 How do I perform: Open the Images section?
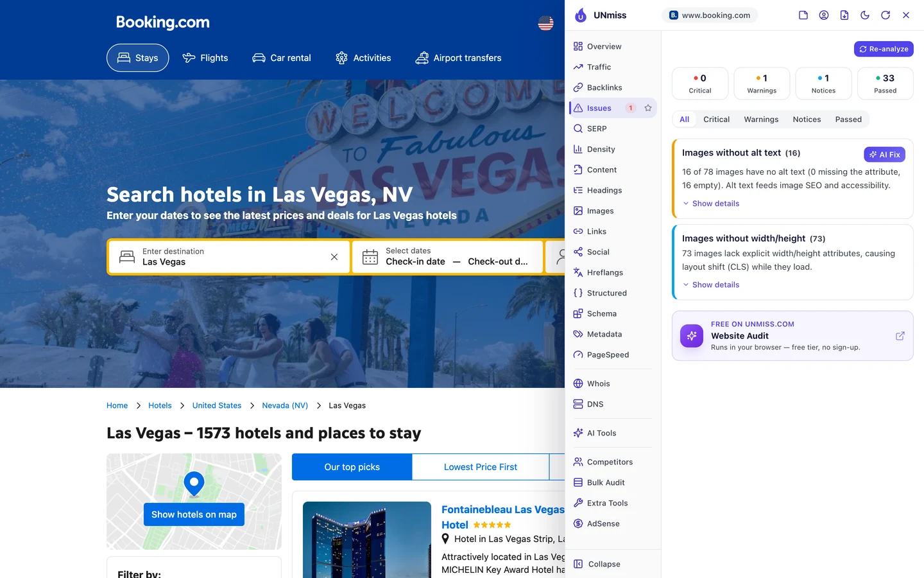613,211
